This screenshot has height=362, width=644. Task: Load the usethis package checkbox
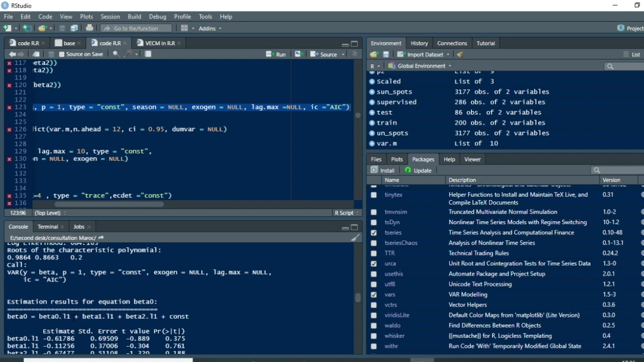tap(374, 274)
